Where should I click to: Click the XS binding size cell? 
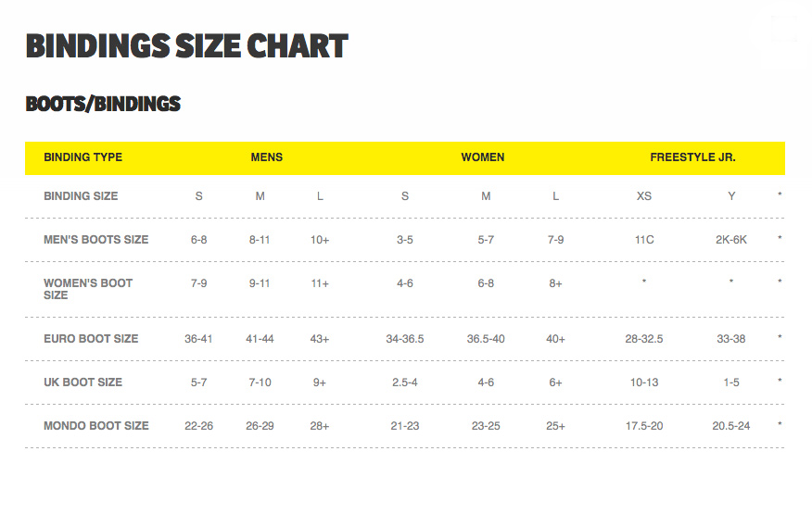643,196
